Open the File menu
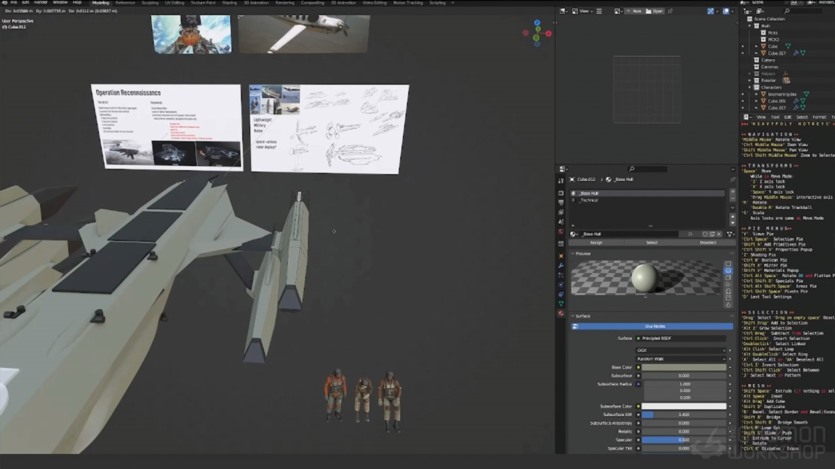The width and height of the screenshot is (835, 469). (13, 3)
